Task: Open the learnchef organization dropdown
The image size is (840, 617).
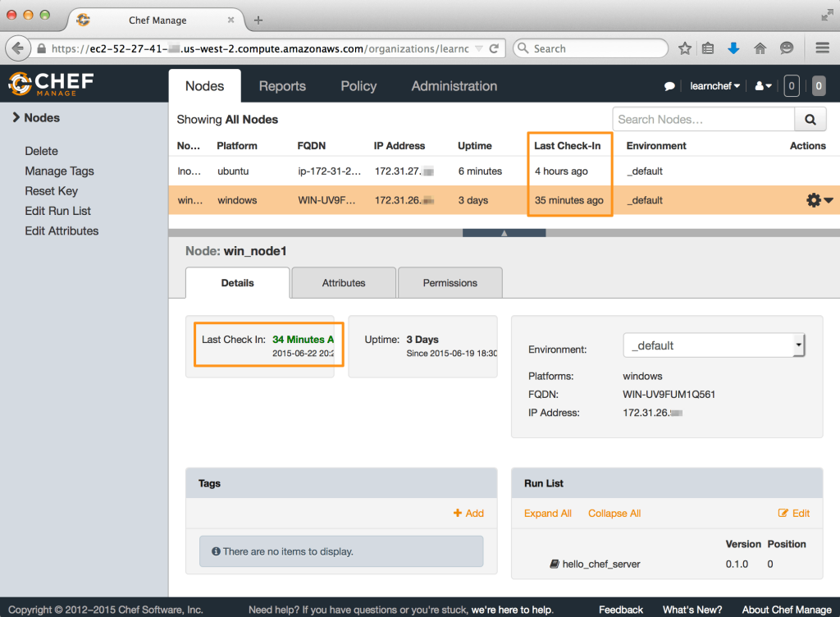Action: (x=714, y=86)
